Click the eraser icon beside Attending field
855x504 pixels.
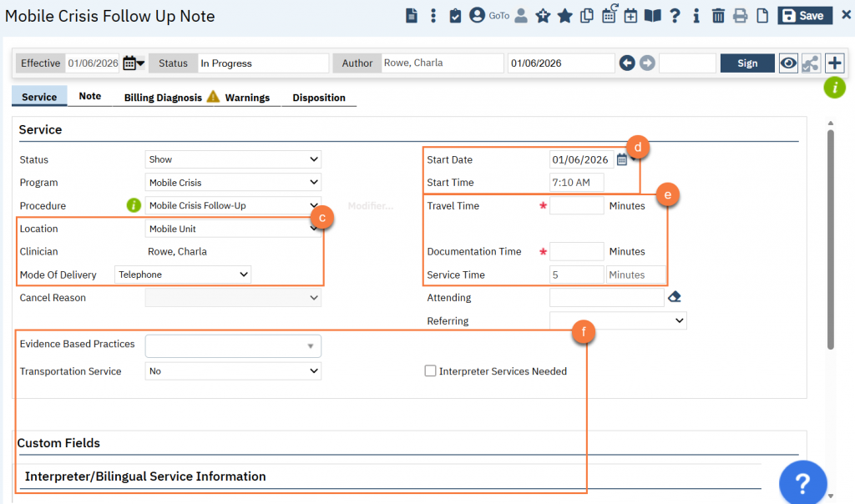[675, 297]
